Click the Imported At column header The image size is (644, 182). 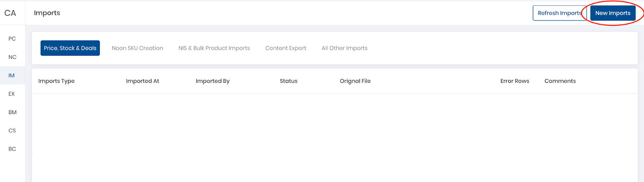(142, 81)
